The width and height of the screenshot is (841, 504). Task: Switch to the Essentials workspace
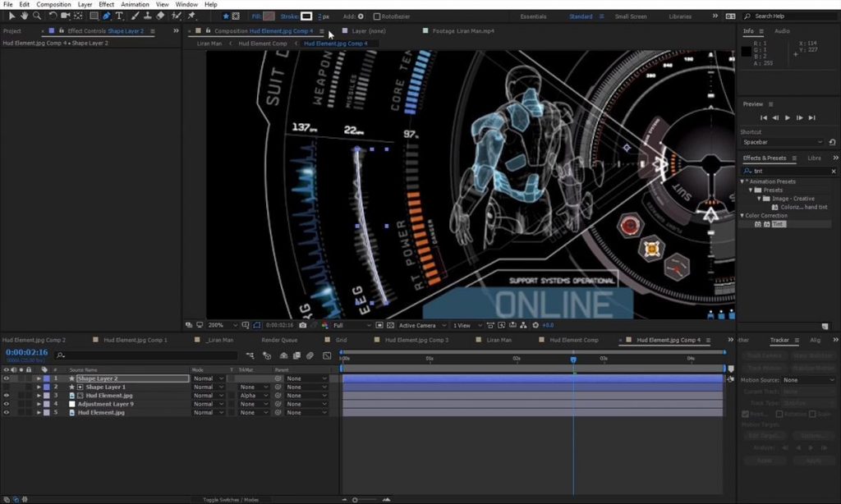[x=533, y=16]
